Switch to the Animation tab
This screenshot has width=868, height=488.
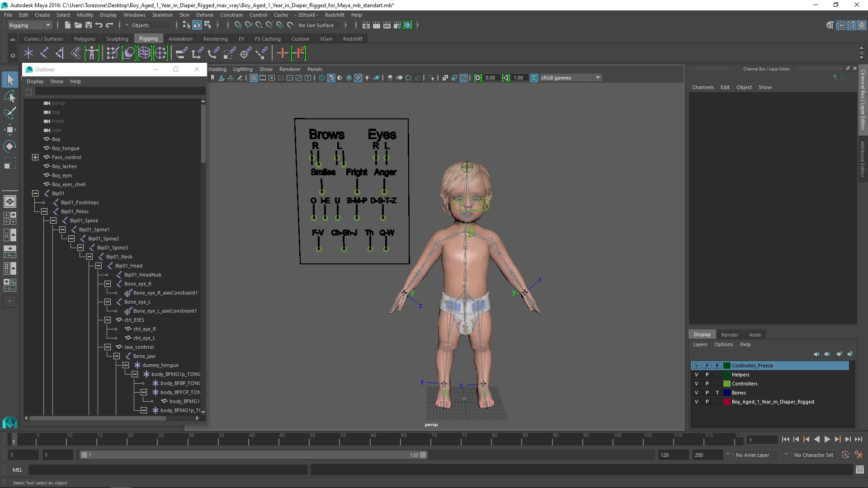(180, 38)
